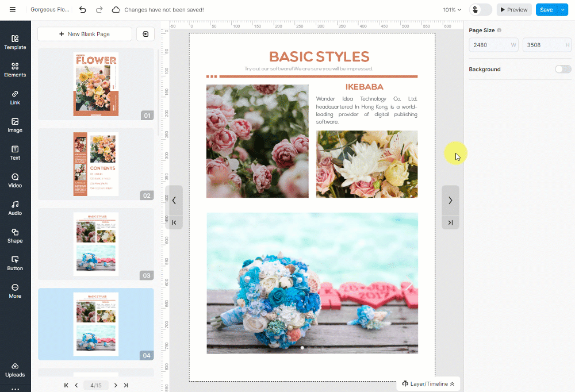The width and height of the screenshot is (575, 392).
Task: Toggle the hand/pan mode switch
Action: coord(480,10)
